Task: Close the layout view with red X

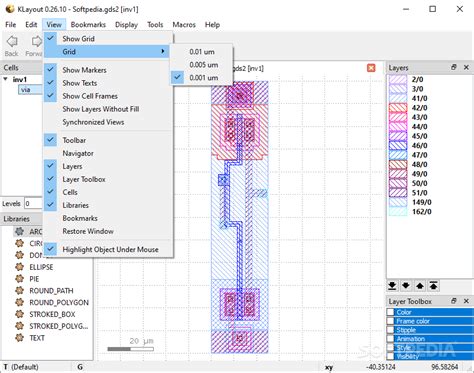Action: click(371, 68)
